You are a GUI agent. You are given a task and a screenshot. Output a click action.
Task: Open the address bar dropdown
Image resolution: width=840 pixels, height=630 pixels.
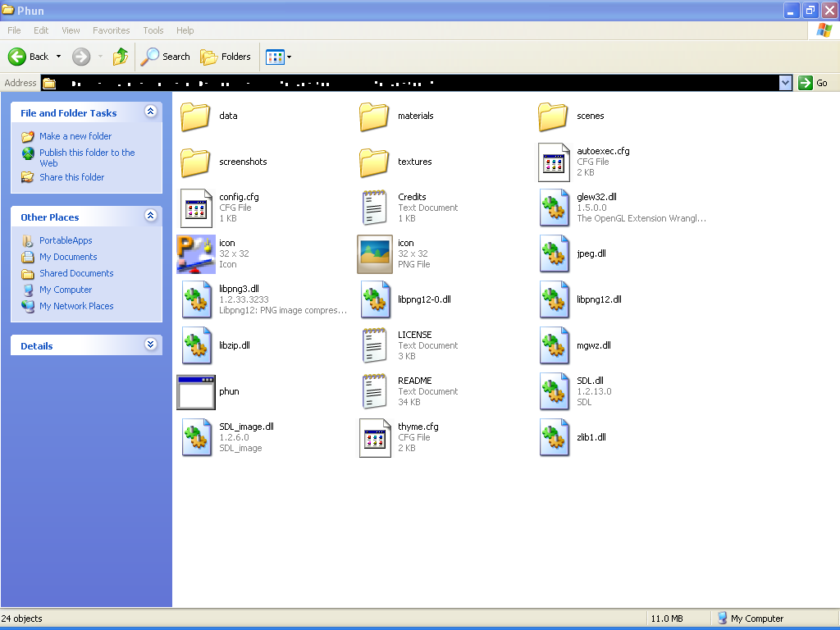pyautogui.click(x=785, y=83)
